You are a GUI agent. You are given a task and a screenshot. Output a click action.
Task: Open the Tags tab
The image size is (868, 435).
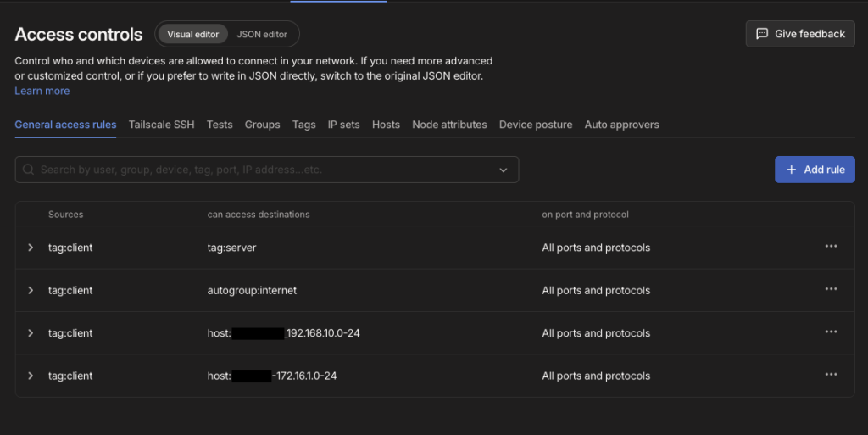point(304,125)
